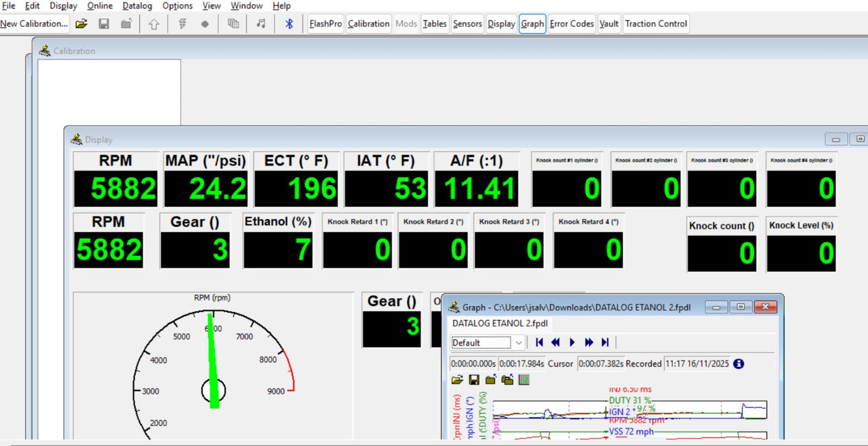The height and width of the screenshot is (446, 868).
Task: Open the Traction Control window
Action: 655,24
